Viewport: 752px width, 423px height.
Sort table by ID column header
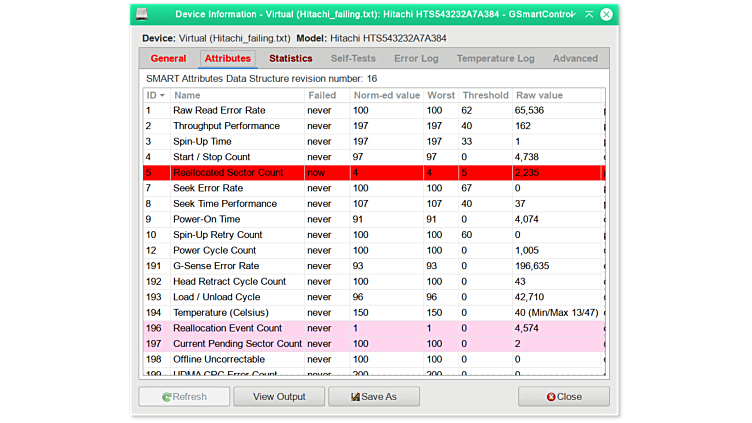pos(156,95)
